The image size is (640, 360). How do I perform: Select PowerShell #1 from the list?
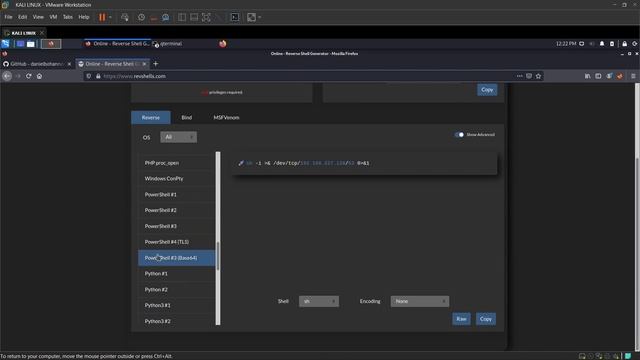click(x=176, y=195)
